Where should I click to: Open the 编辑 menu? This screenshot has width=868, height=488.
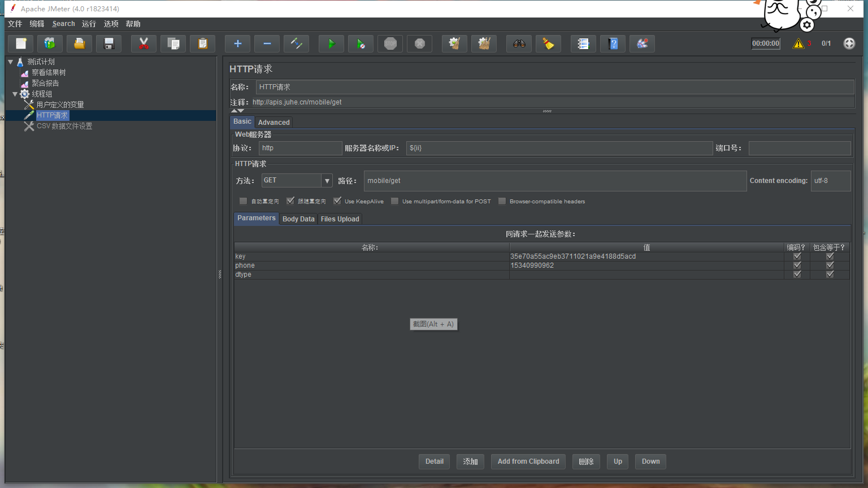coord(37,24)
